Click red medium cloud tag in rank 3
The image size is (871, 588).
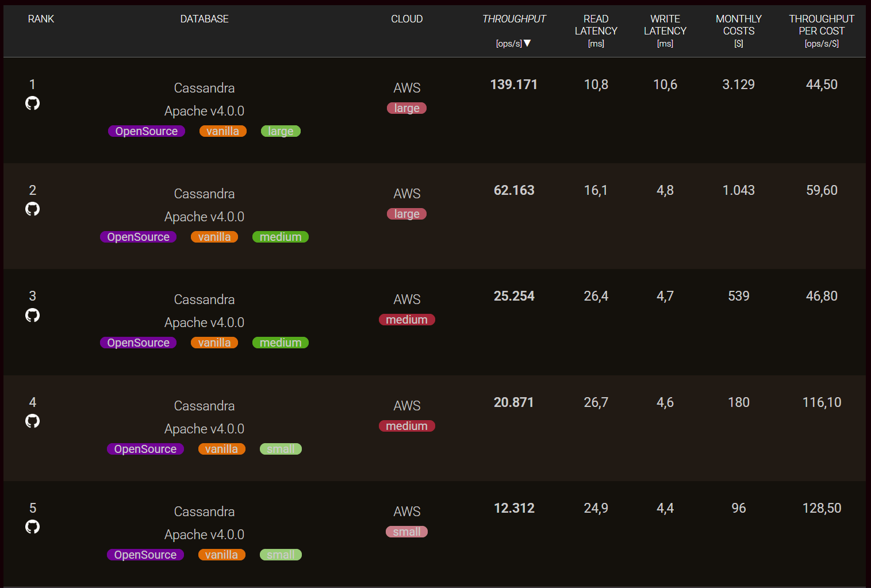[406, 320]
